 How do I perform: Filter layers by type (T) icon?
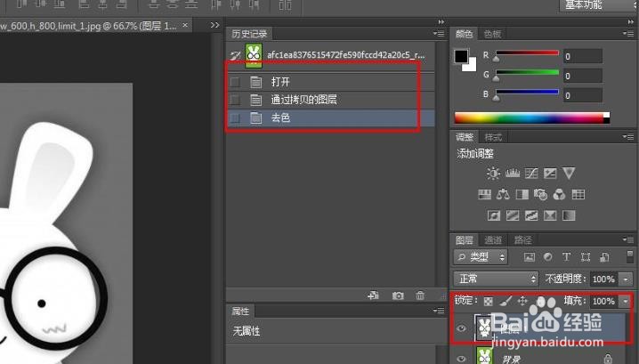566,257
